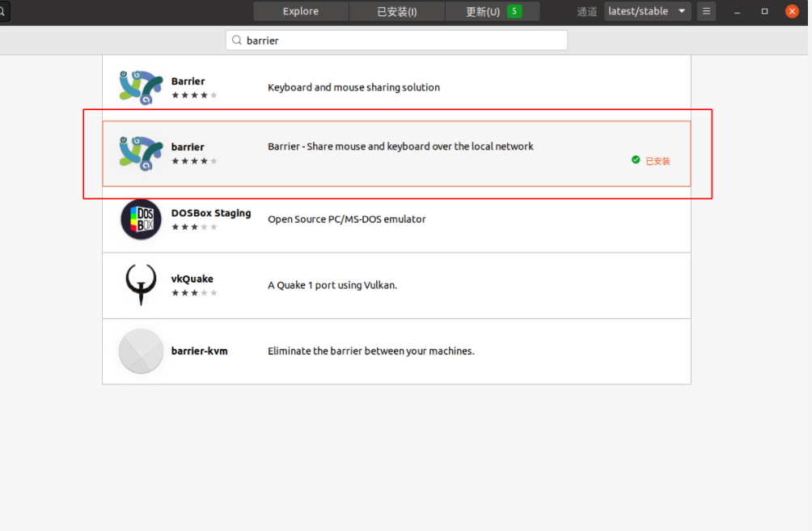Viewport: 812px width, 531px height.
Task: Select the lowercase barrier title text
Action: click(188, 147)
